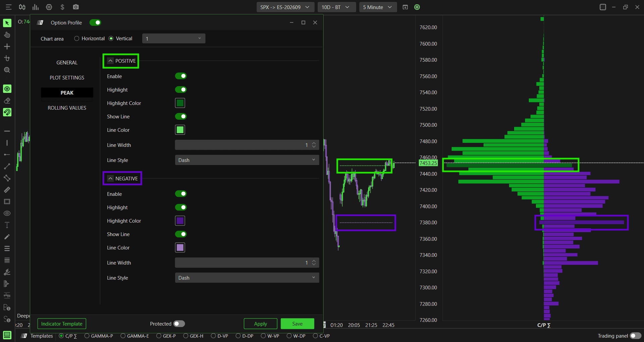
Task: Click the detach window icon in top toolbar
Action: coord(405,7)
